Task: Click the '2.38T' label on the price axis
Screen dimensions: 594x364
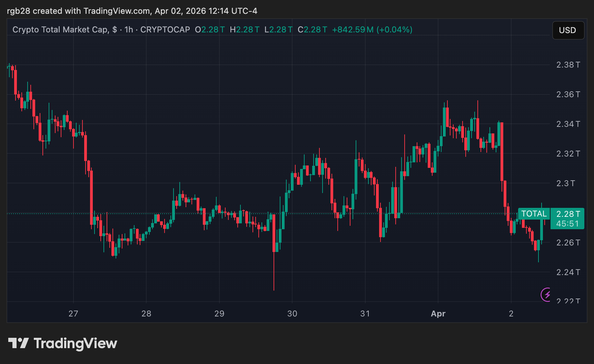Action: tap(567, 64)
